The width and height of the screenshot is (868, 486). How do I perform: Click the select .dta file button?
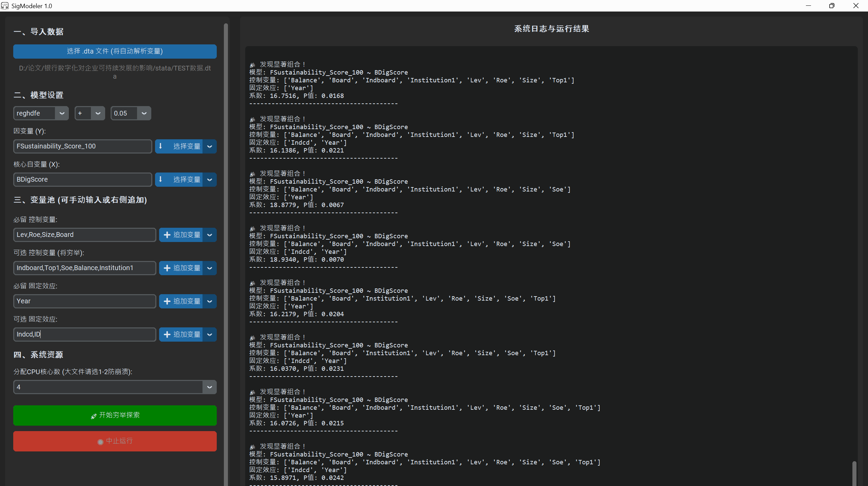[115, 51]
